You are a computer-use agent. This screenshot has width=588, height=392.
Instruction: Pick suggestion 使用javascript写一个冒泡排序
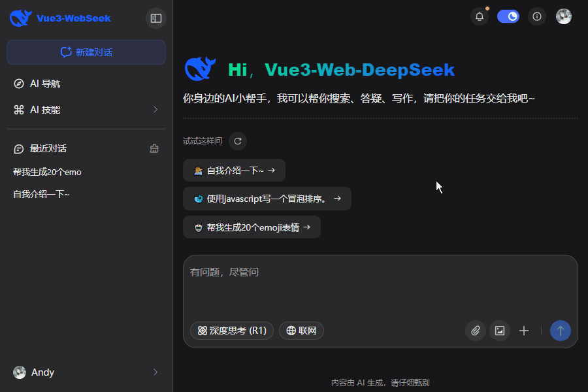tap(267, 199)
